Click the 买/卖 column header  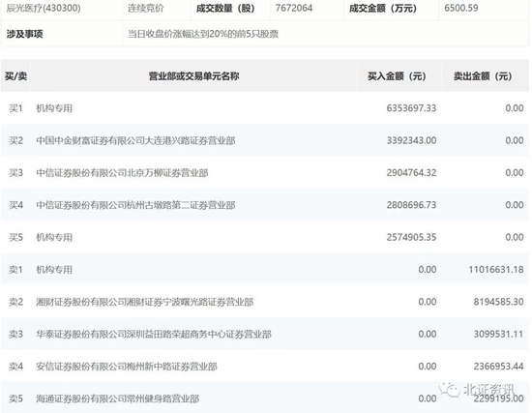(15, 76)
